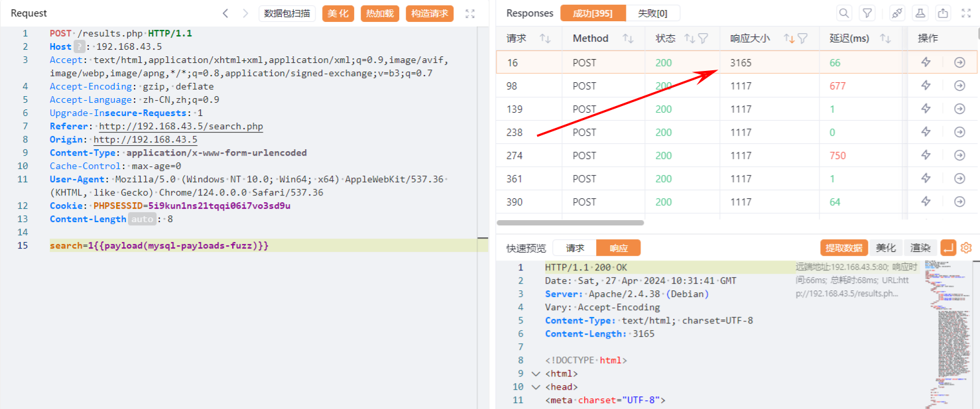Toggle the Content-Length auto badge
980x409 pixels.
[142, 219]
